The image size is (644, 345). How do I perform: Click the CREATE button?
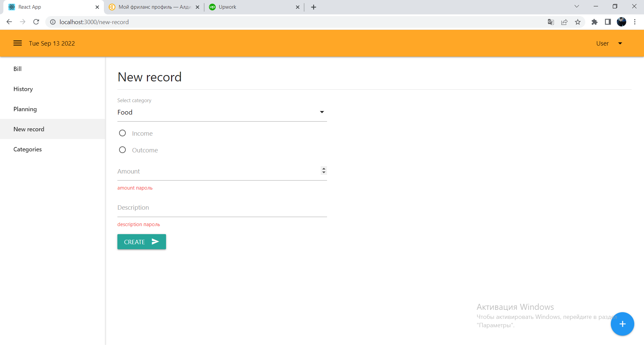[x=142, y=242]
